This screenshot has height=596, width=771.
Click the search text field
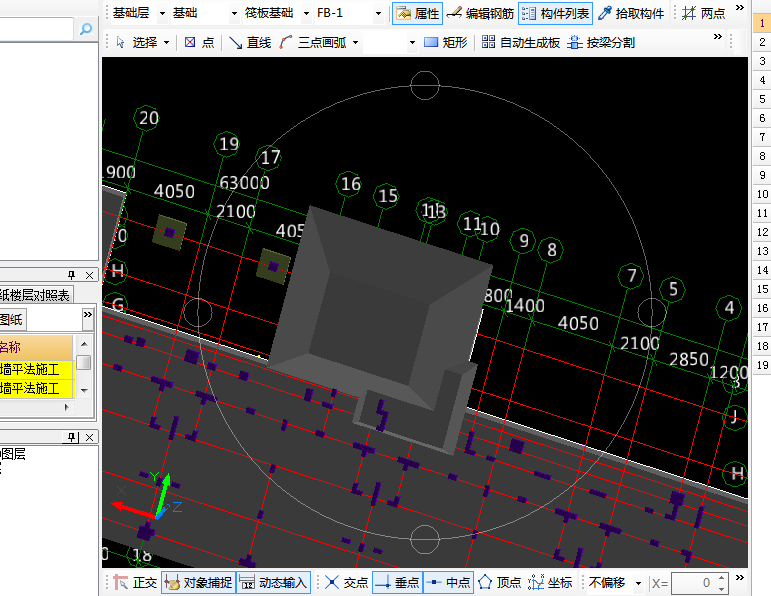click(37, 29)
